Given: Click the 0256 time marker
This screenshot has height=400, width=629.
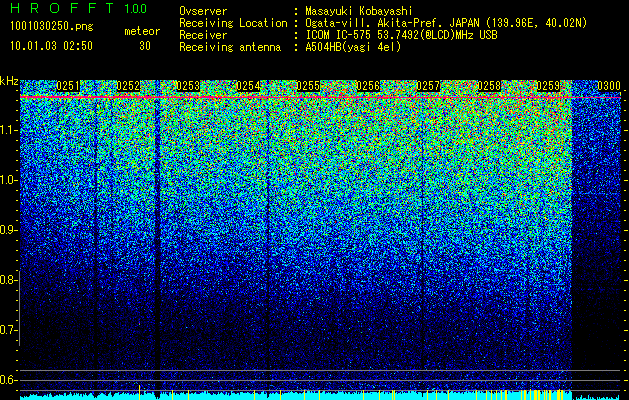Looking at the screenshot, I should [368, 86].
